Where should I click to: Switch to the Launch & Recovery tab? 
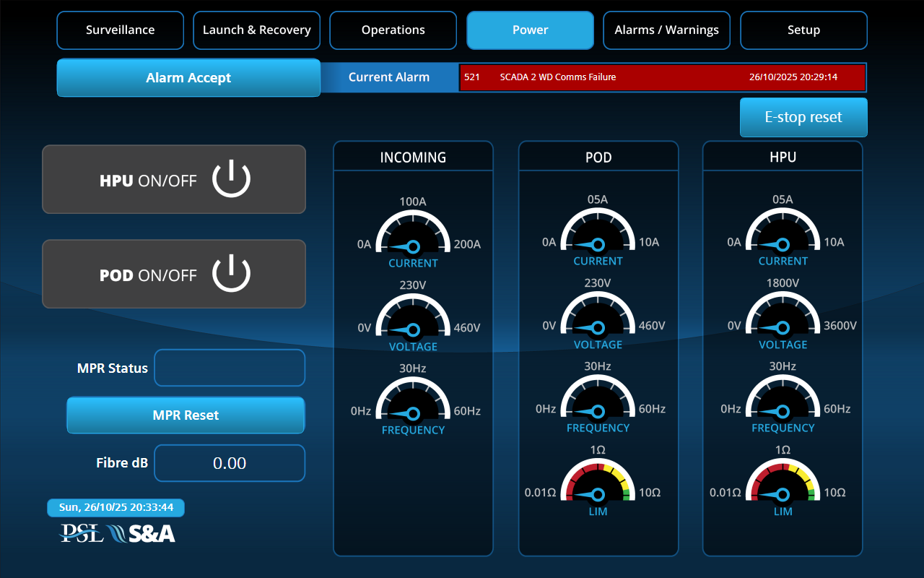pos(256,30)
